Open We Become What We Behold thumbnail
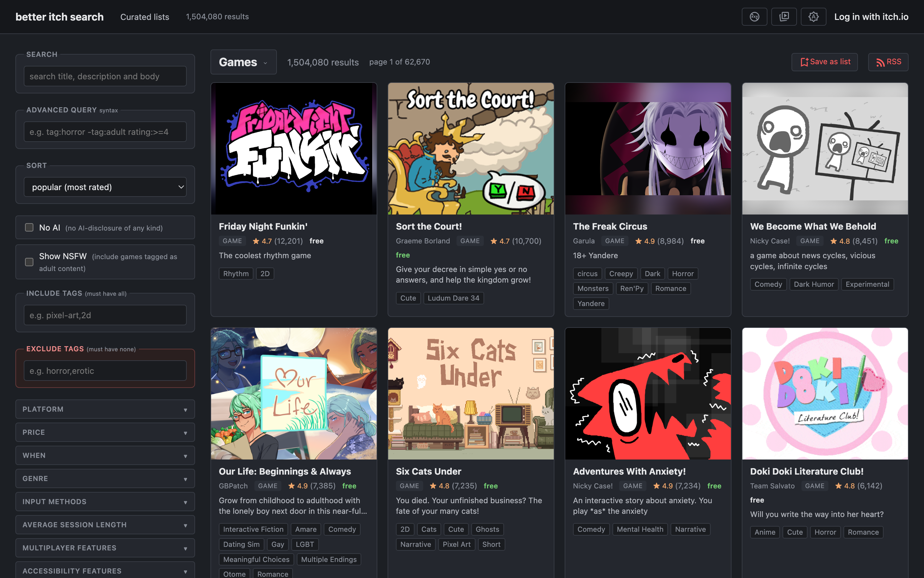The height and width of the screenshot is (578, 924). click(x=825, y=149)
